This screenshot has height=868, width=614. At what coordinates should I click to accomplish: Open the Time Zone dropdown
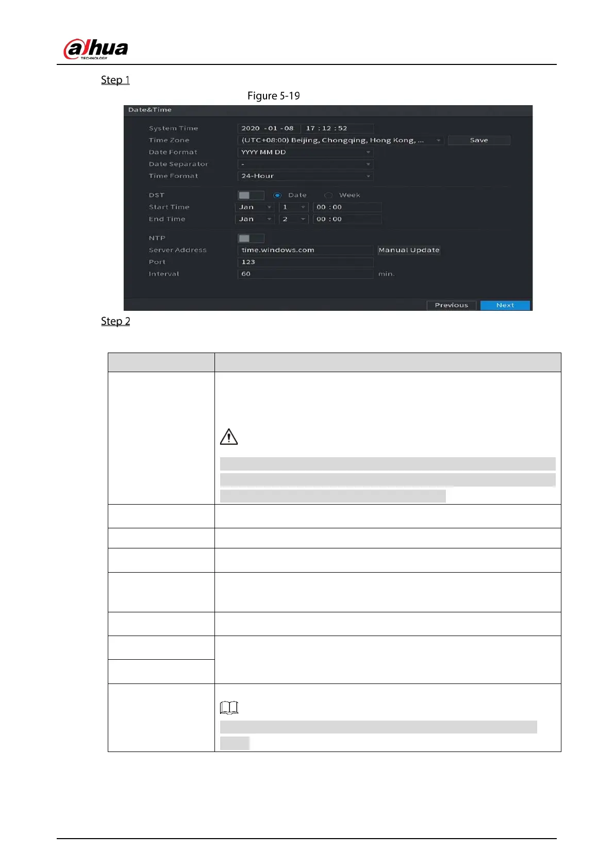[340, 140]
